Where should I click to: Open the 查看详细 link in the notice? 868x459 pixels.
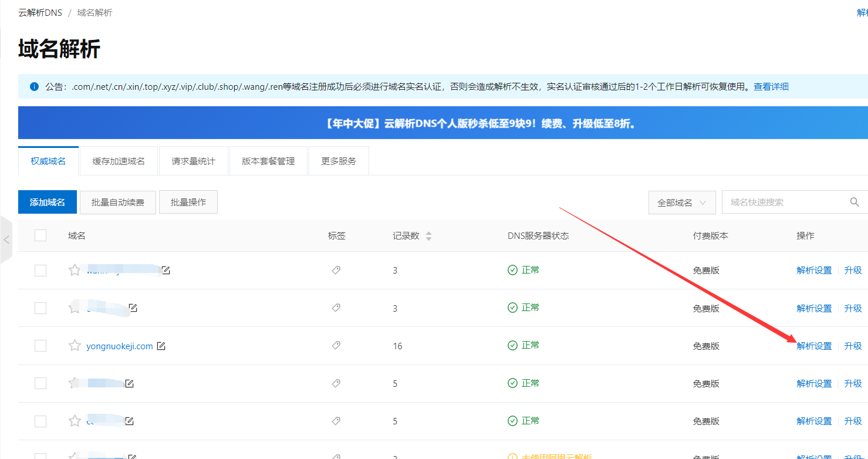pos(771,87)
